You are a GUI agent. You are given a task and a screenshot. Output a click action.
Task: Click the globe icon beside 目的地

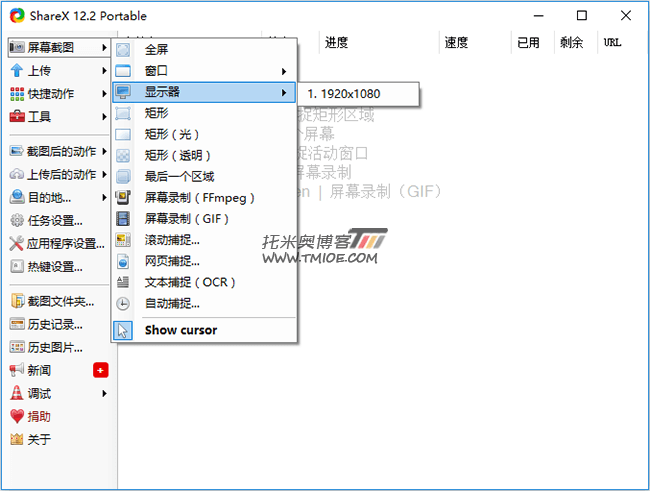point(17,197)
